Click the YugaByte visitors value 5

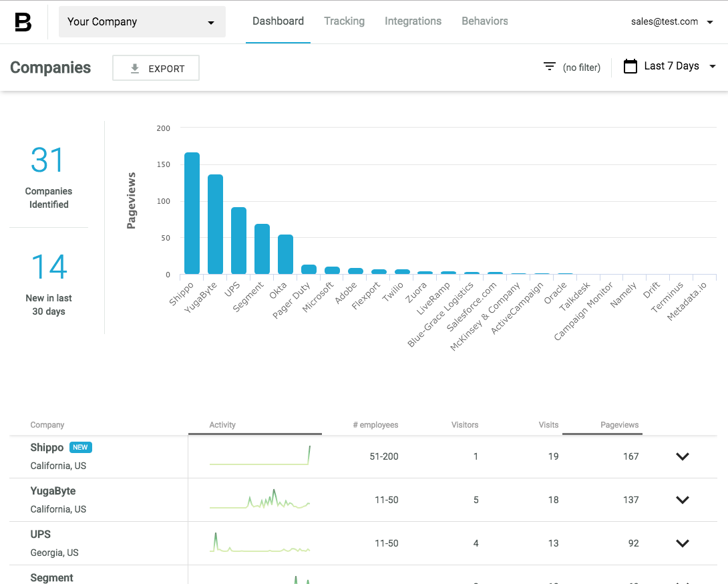[476, 500]
